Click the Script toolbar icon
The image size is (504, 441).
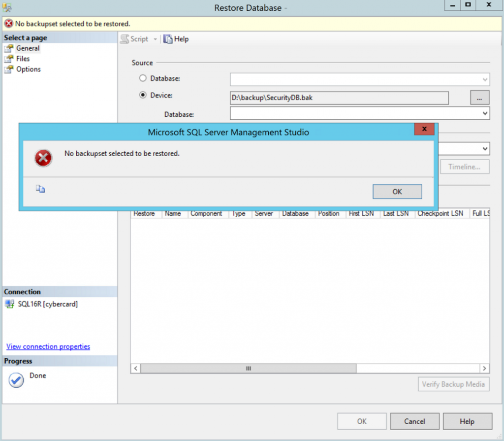point(125,39)
